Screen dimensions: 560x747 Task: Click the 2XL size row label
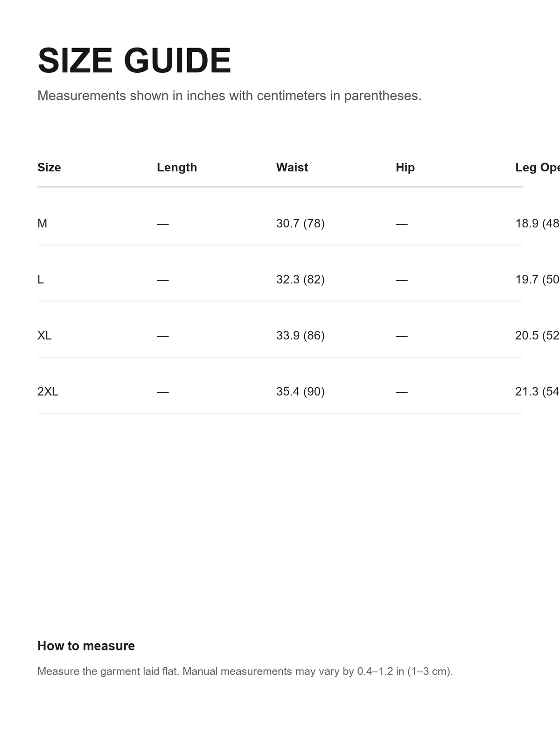pyautogui.click(x=48, y=391)
